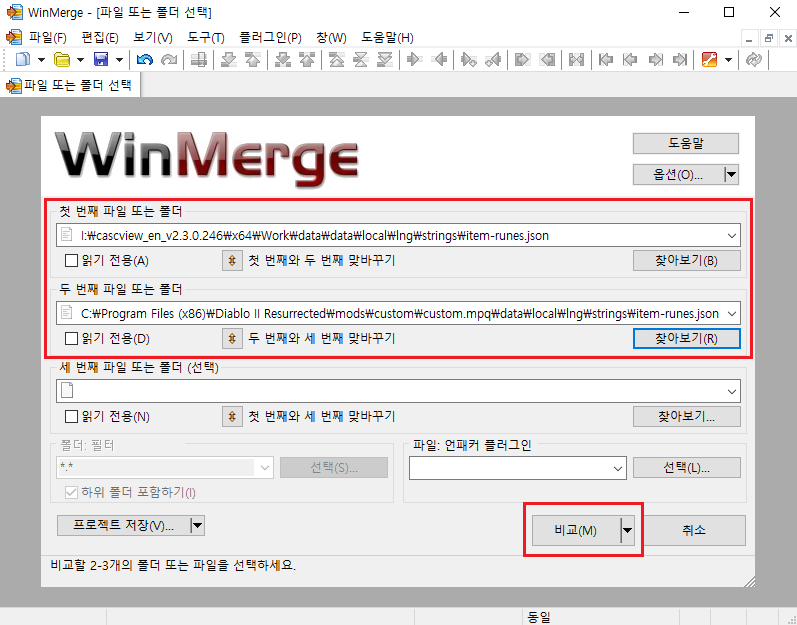Expand the third file path dropdown arrow
The image size is (797, 625).
(x=731, y=392)
